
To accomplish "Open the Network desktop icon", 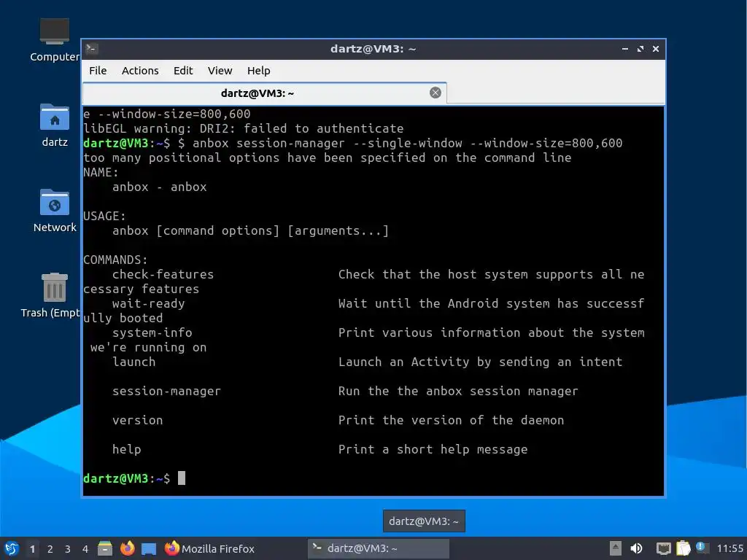I will (x=54, y=210).
